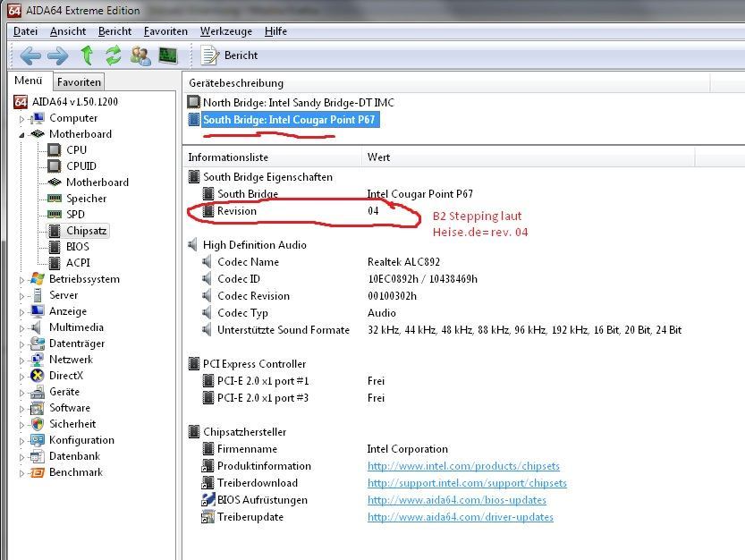Expand the Datenträger tree node
The height and width of the screenshot is (560, 745).
click(x=21, y=344)
